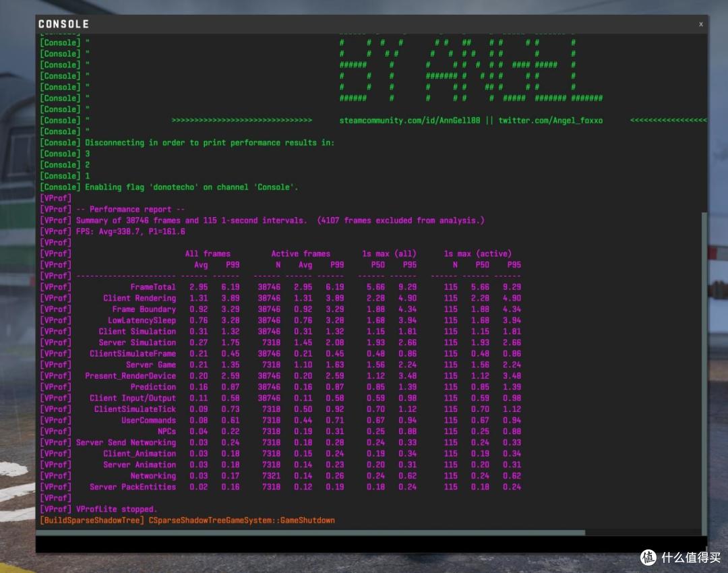Close the console window with the x button
728x573 pixels.
pos(700,24)
